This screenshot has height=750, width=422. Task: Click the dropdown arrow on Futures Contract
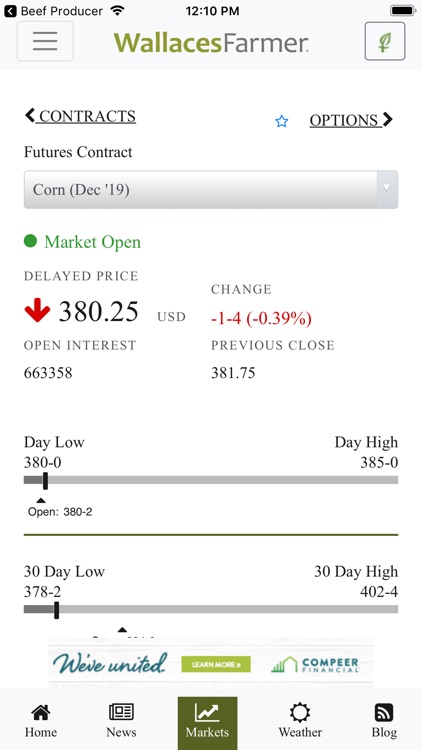click(387, 189)
